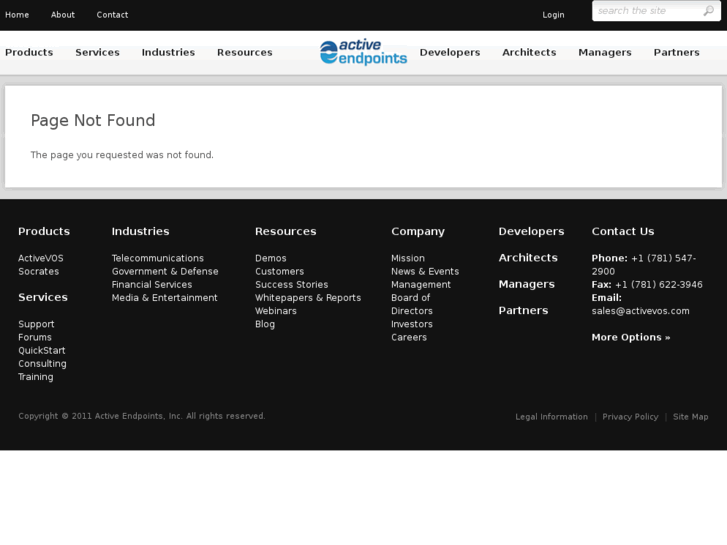Open the QuickStart footer link
The height and width of the screenshot is (545, 727).
coord(42,351)
